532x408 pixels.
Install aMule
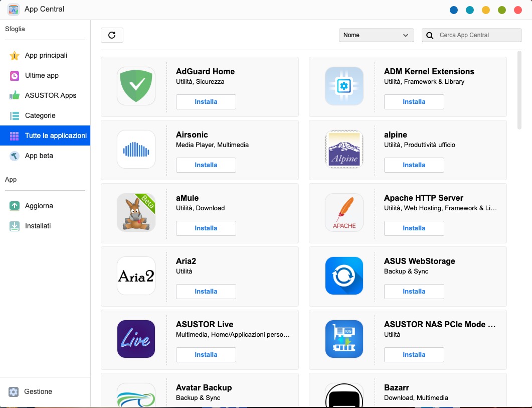206,228
